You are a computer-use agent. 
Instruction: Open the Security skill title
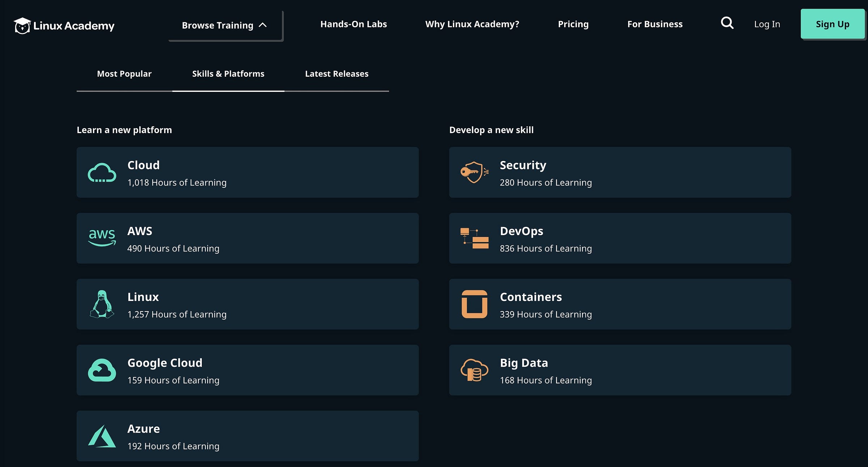click(x=523, y=165)
